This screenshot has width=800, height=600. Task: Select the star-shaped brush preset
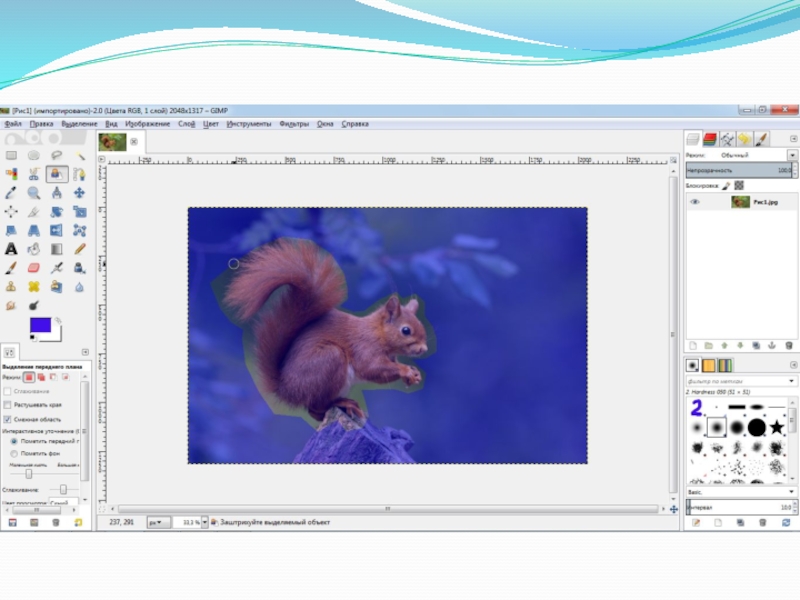click(x=777, y=428)
